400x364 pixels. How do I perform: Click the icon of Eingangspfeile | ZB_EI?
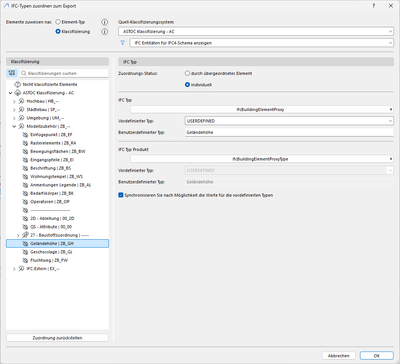pyautogui.click(x=25, y=160)
